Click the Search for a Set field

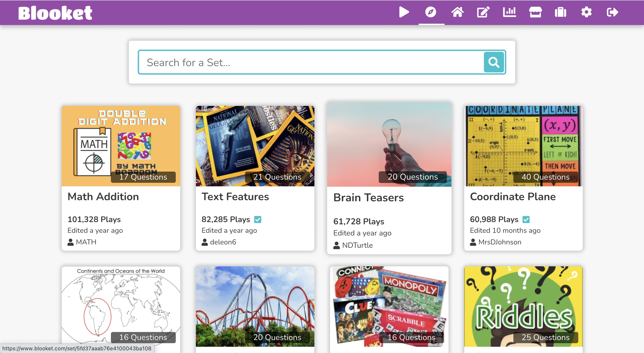310,62
